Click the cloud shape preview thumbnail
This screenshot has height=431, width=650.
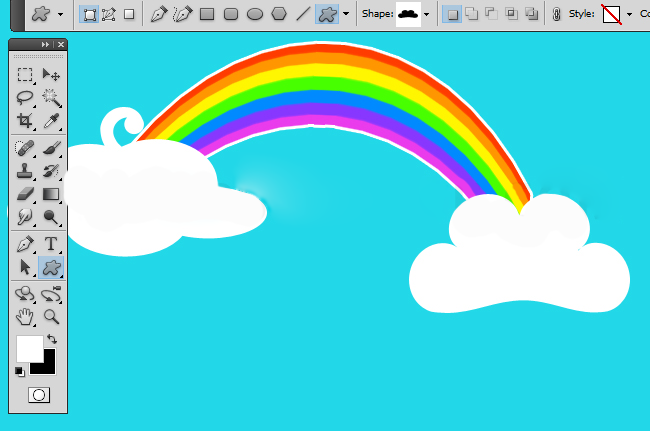(408, 15)
